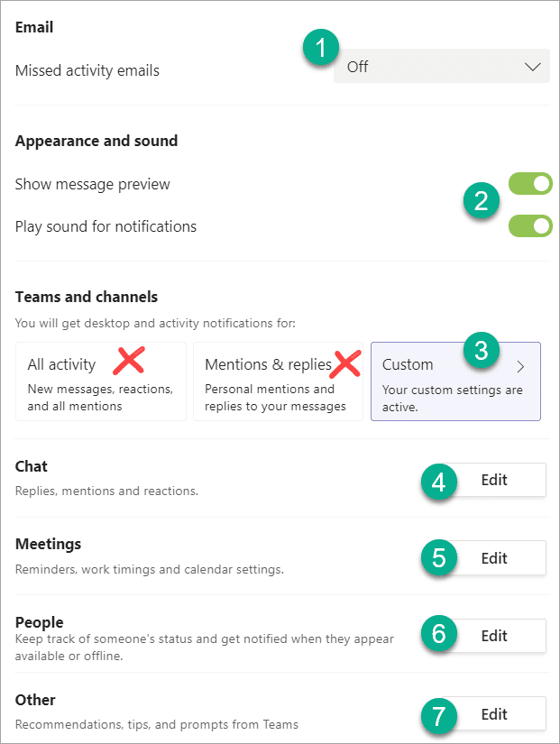This screenshot has width=560, height=744.
Task: Disable Play sound for notifications
Action: click(x=530, y=225)
